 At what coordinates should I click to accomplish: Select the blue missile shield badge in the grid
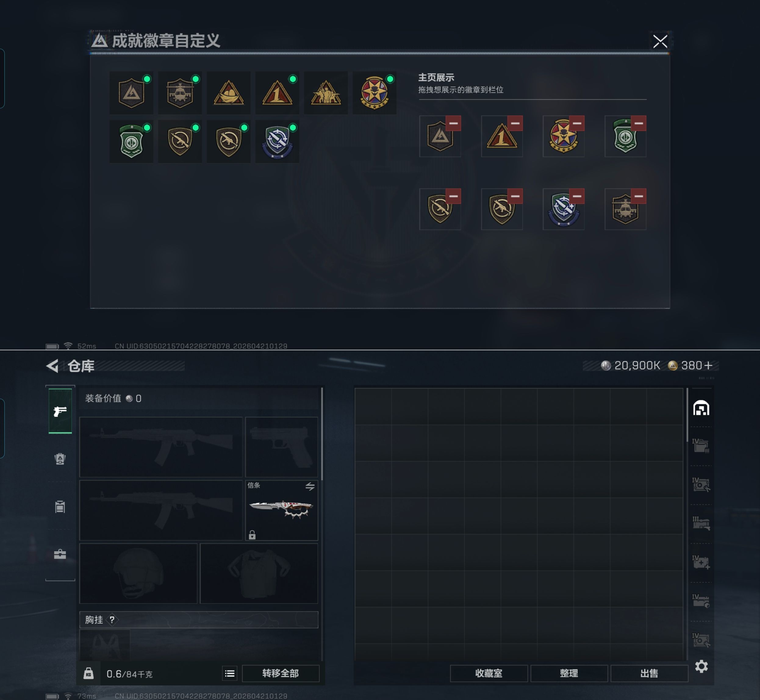pos(277,142)
